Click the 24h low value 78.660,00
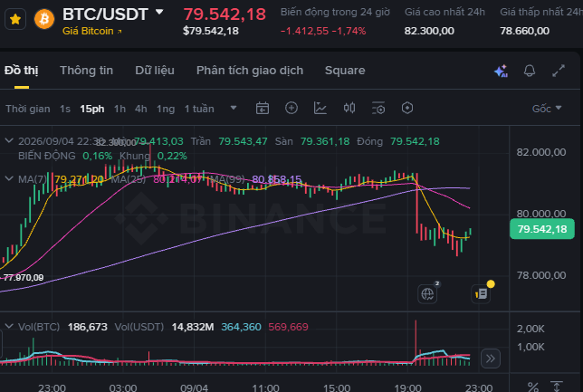 point(524,31)
